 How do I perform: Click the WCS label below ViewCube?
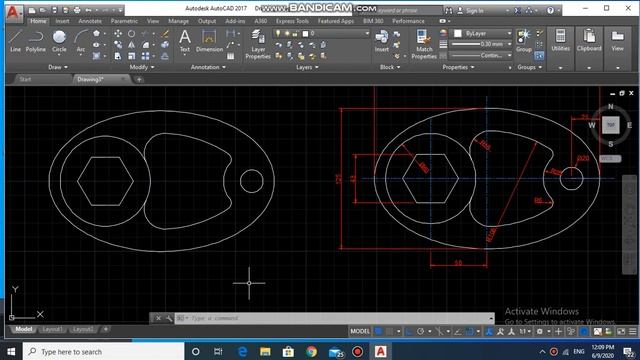(610, 158)
